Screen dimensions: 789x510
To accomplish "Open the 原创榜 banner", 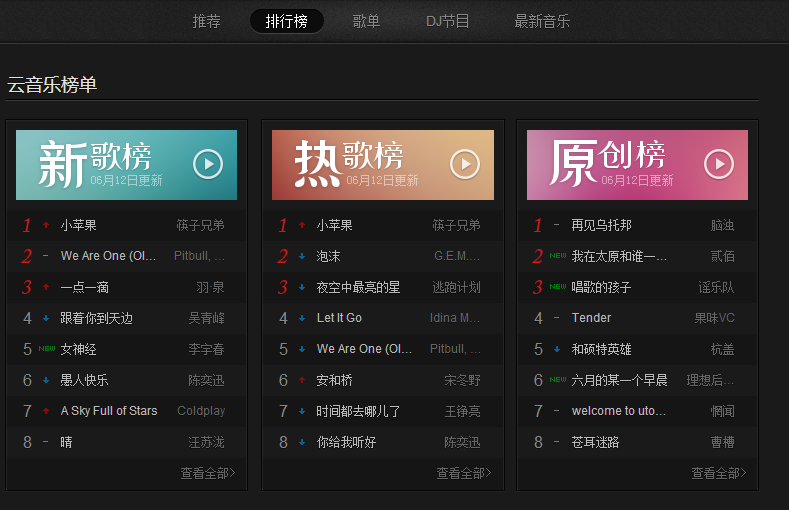I will click(638, 165).
